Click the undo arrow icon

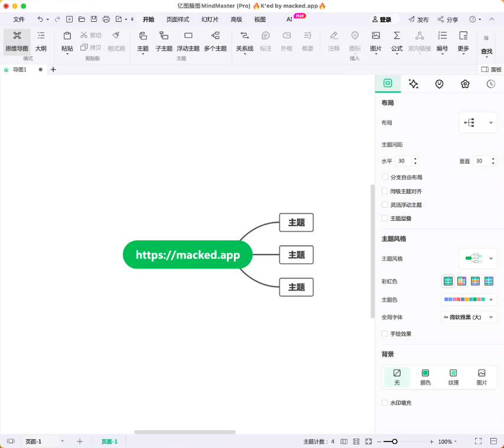40,19
